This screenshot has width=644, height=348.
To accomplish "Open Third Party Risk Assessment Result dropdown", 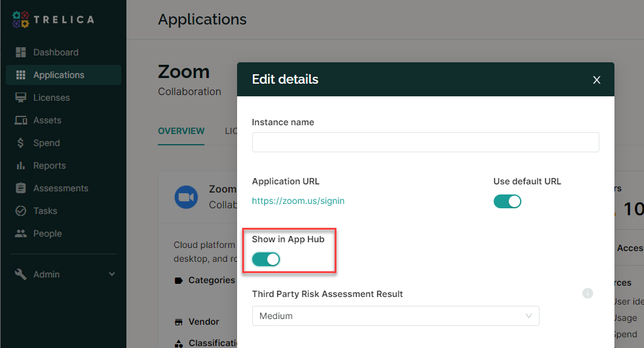I will 396,316.
